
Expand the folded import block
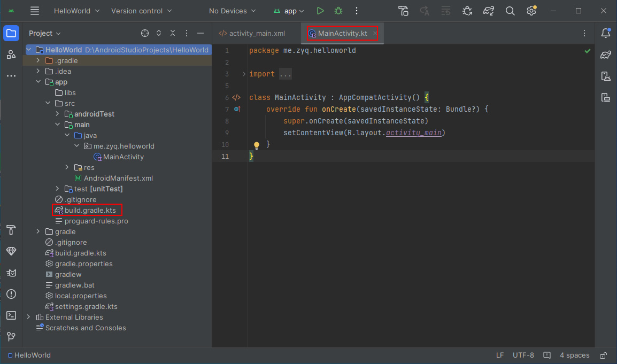click(285, 74)
